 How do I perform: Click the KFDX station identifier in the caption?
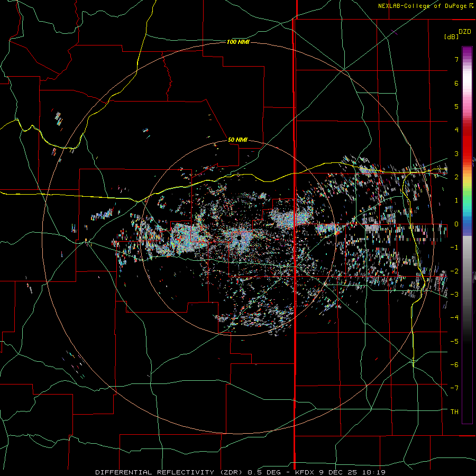(x=305, y=472)
